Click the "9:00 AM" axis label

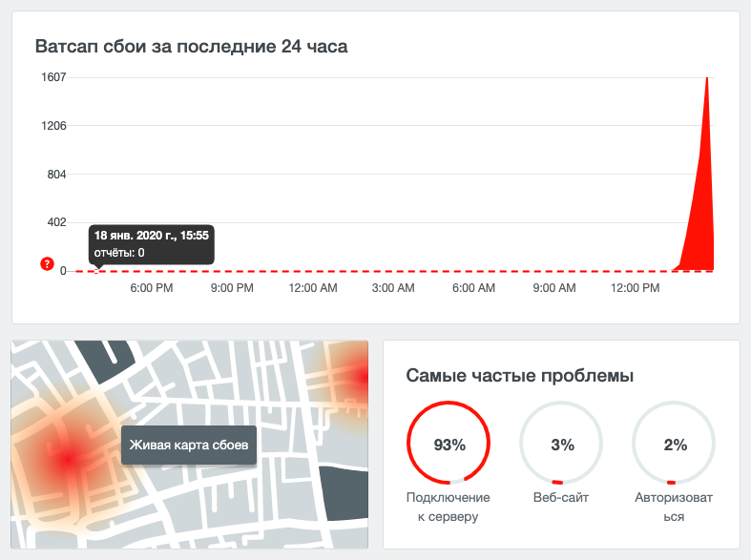[x=554, y=288]
